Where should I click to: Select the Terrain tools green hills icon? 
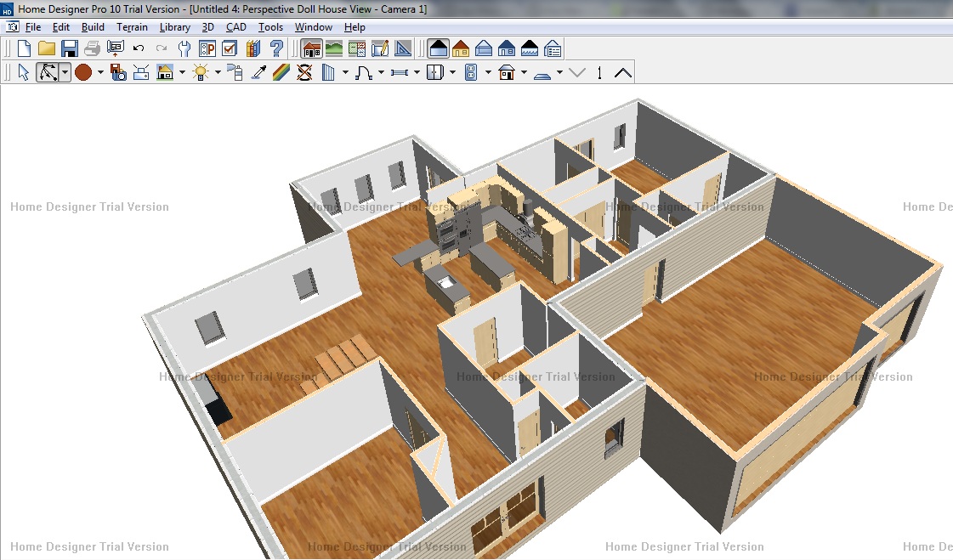click(334, 48)
